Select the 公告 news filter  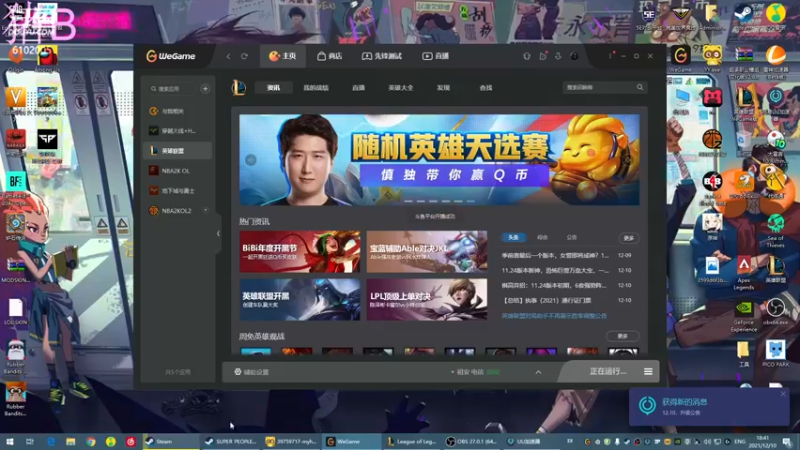click(571, 237)
